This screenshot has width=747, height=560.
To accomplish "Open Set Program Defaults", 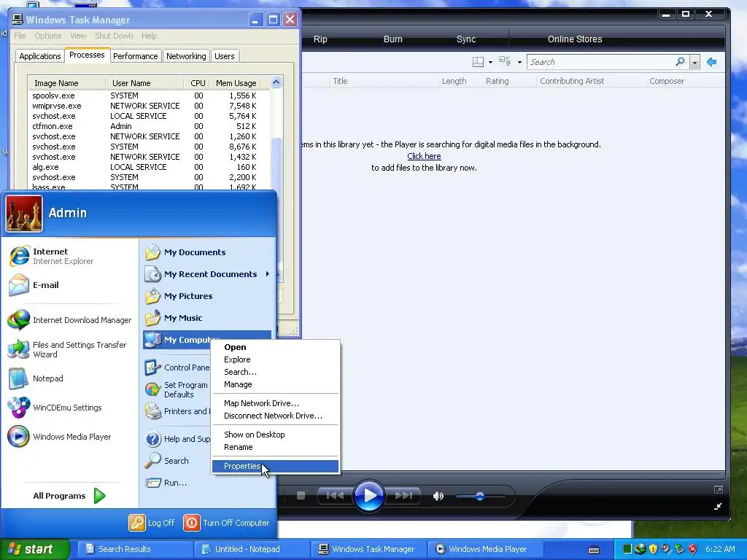I will click(177, 389).
